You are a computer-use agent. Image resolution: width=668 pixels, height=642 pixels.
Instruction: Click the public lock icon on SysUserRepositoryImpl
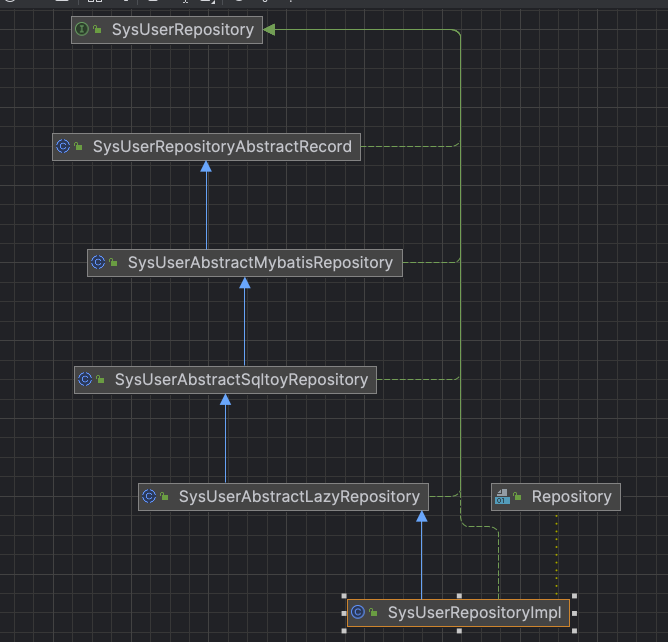(x=374, y=613)
